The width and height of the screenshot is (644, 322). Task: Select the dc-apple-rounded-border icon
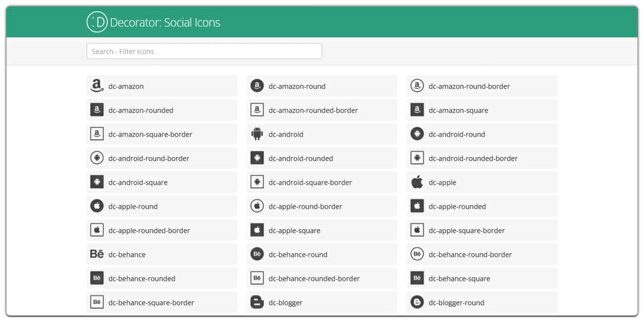97,230
